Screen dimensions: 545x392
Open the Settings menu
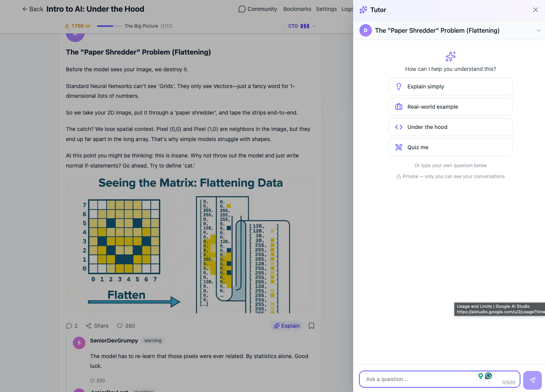pos(326,9)
